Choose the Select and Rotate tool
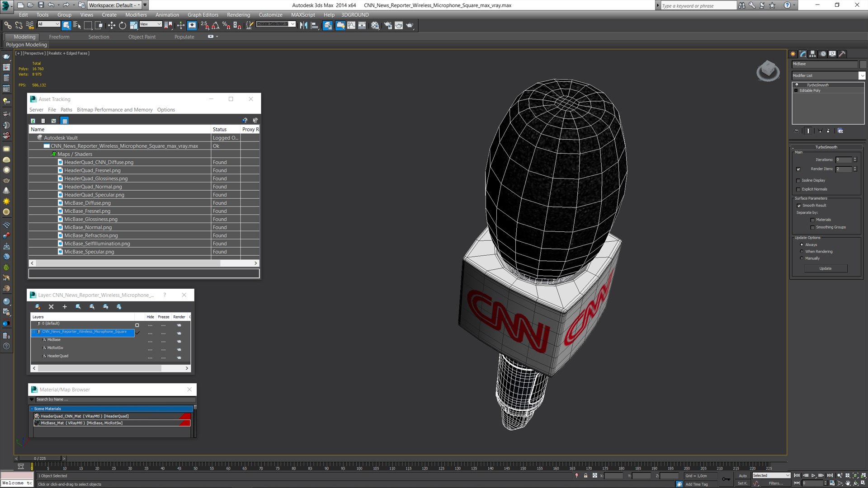The image size is (868, 488). 123,25
